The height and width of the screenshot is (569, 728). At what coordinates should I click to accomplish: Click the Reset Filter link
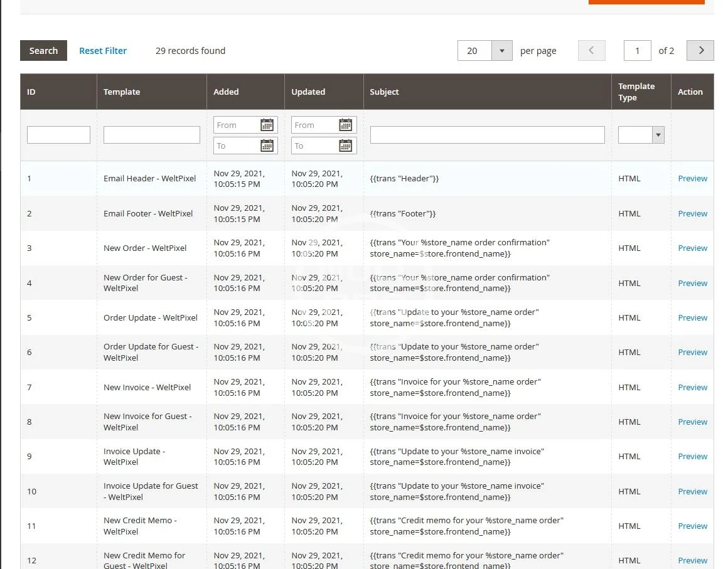pyautogui.click(x=103, y=51)
